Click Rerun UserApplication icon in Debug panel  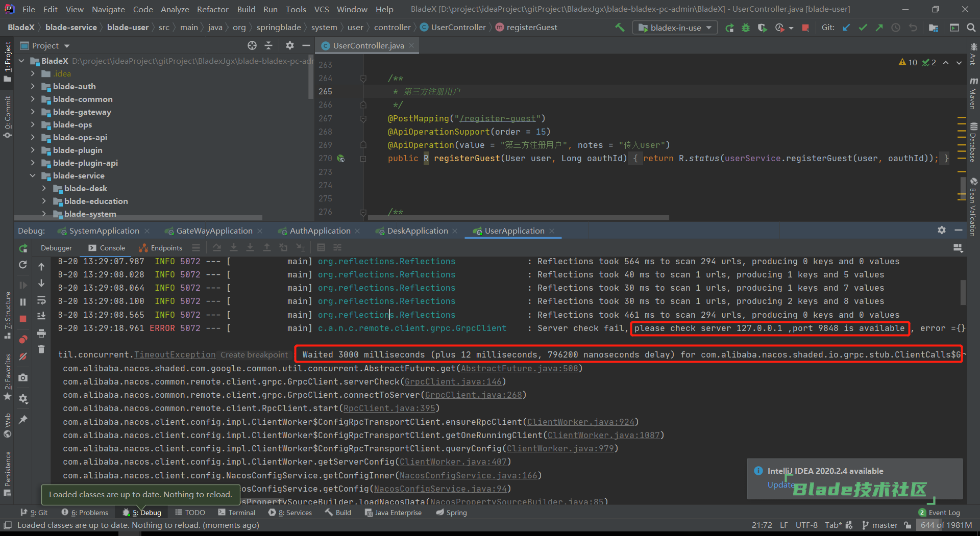[x=23, y=248]
